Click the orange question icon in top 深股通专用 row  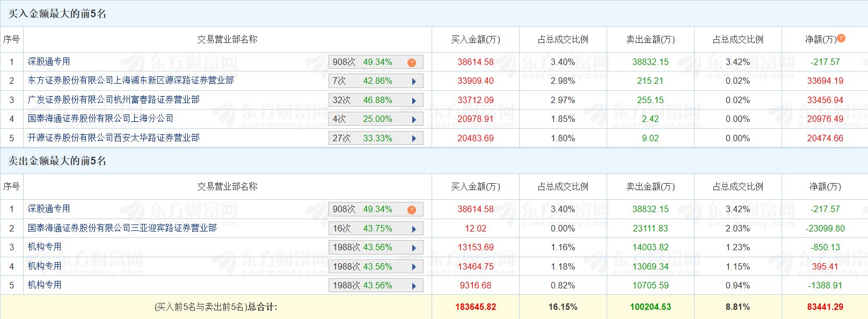[x=412, y=63]
